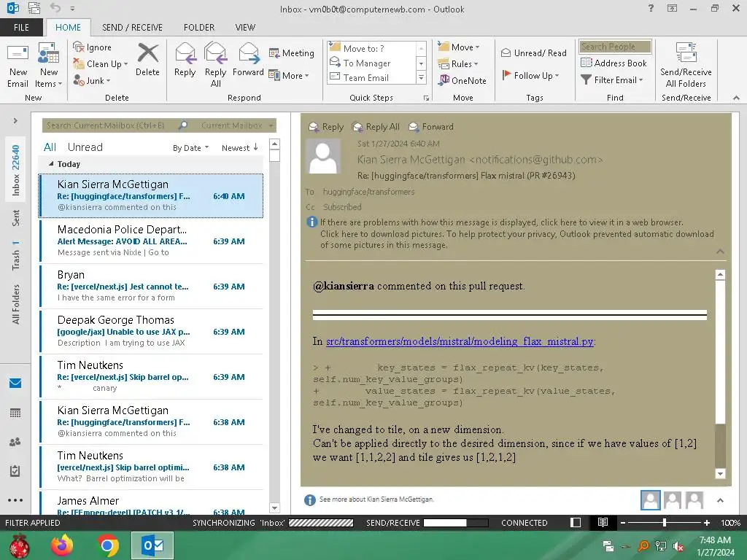Screen dimensions: 747x560
Task: Open the FILE tab
Action: pyautogui.click(x=21, y=27)
